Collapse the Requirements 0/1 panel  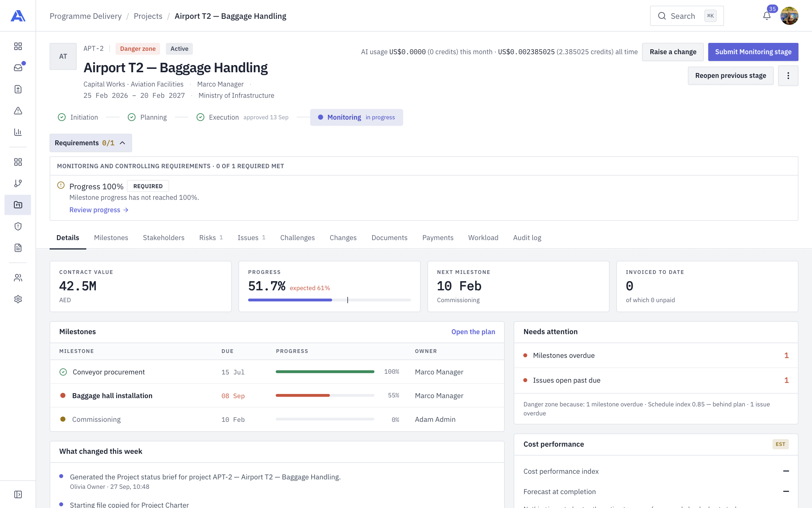[91, 143]
